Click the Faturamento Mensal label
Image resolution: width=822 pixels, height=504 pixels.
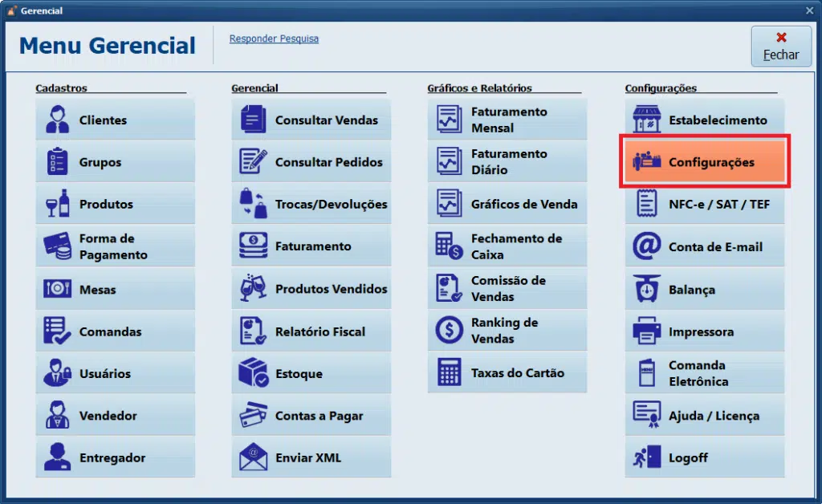pos(509,120)
